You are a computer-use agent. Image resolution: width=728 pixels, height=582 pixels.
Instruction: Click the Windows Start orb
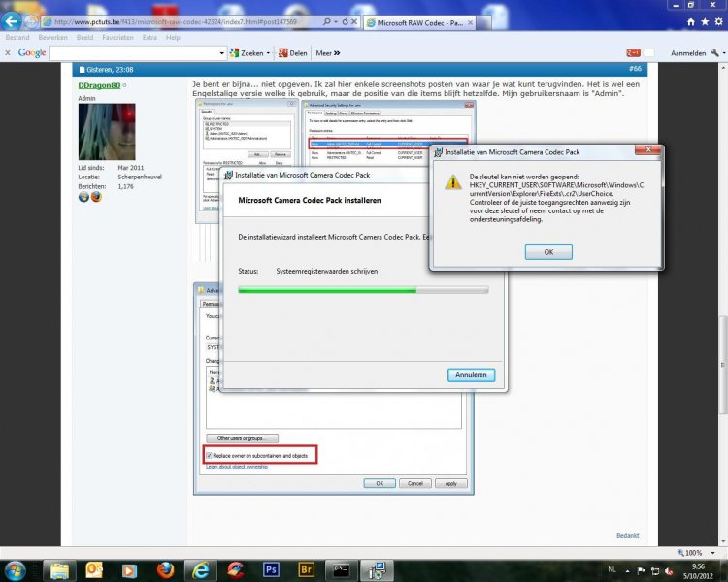click(x=17, y=569)
